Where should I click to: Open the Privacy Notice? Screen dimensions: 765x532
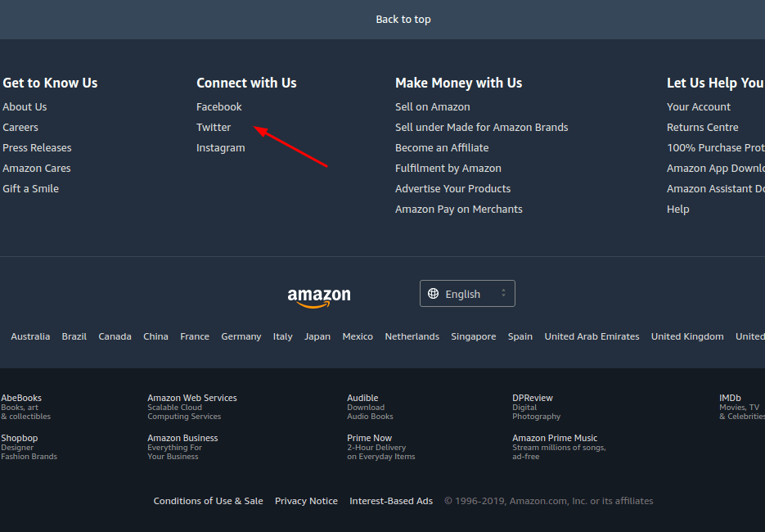[306, 501]
